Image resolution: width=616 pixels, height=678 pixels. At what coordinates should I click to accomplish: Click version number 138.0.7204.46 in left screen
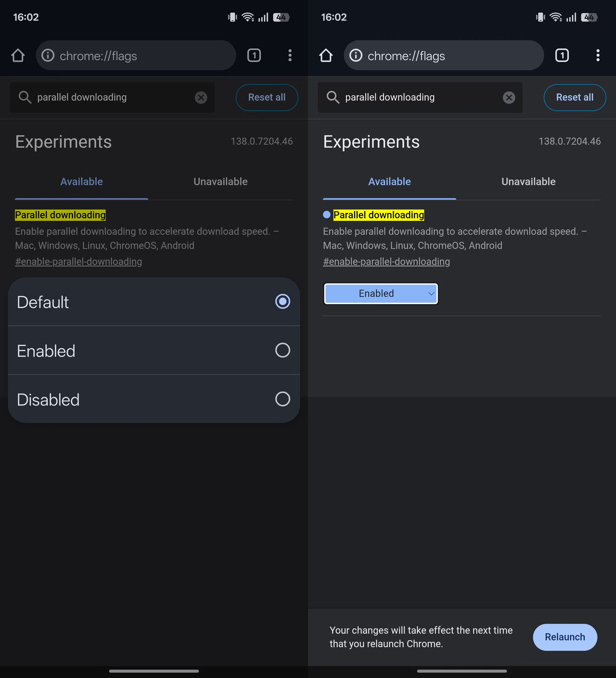tap(262, 141)
